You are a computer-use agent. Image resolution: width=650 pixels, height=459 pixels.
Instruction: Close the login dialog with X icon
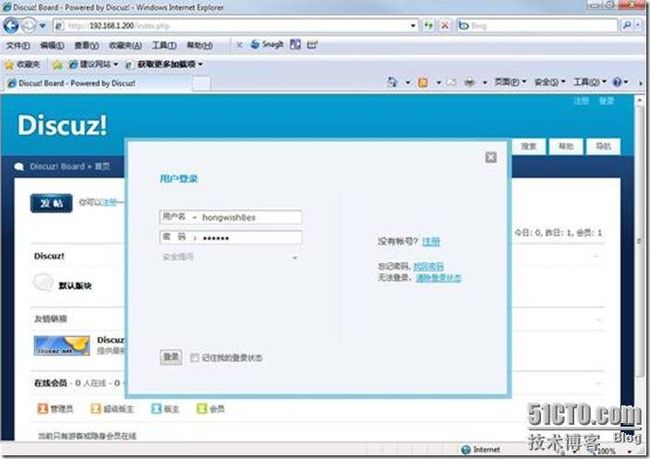pos(491,157)
